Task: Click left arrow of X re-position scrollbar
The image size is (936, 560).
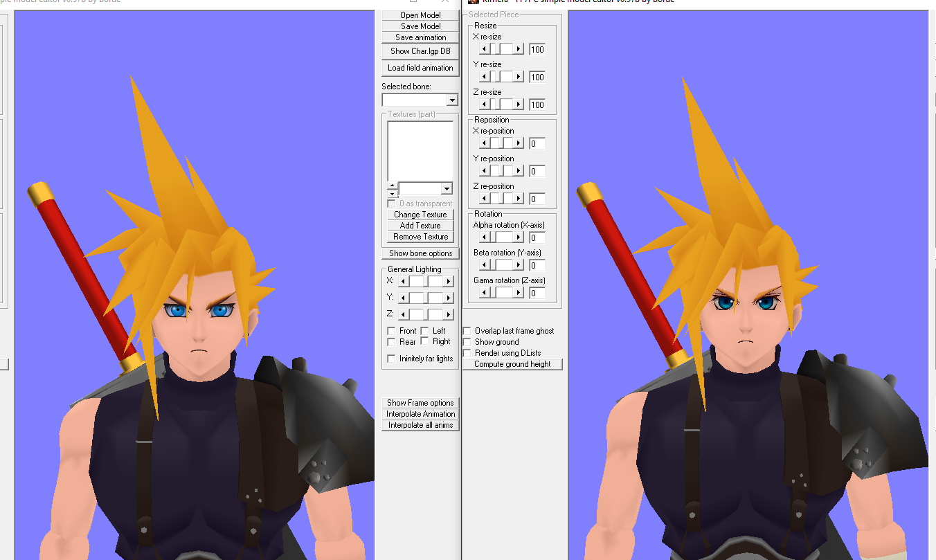Action: [485, 143]
